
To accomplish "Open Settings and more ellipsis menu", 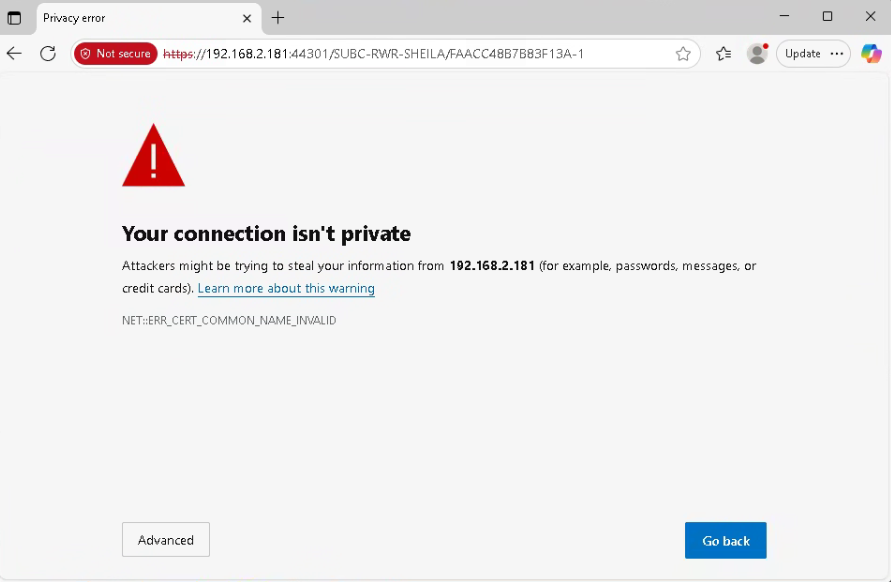I will [x=837, y=54].
